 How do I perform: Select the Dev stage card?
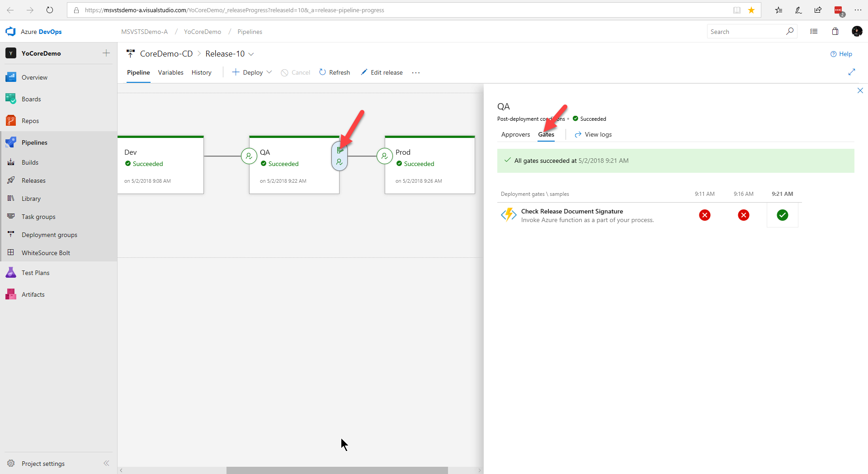click(x=160, y=165)
